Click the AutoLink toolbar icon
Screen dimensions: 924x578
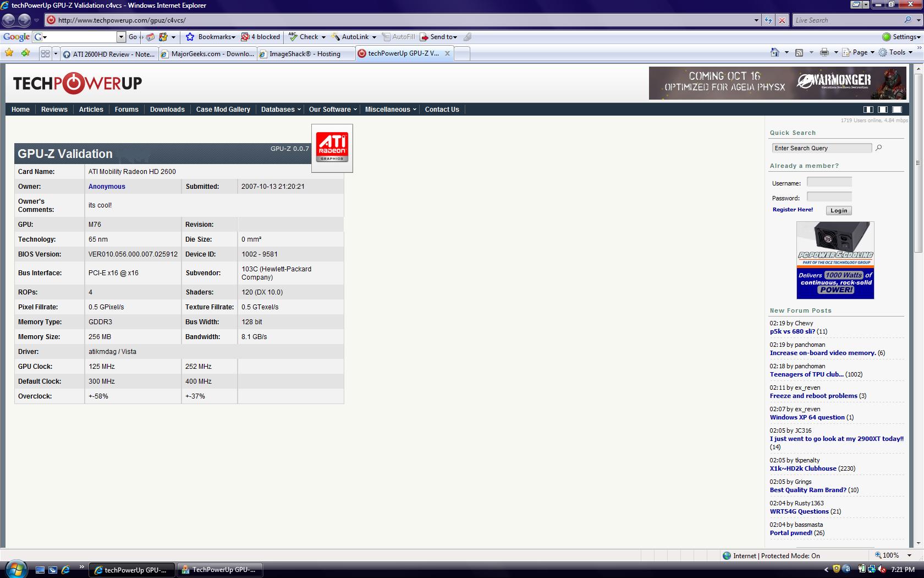pos(335,37)
